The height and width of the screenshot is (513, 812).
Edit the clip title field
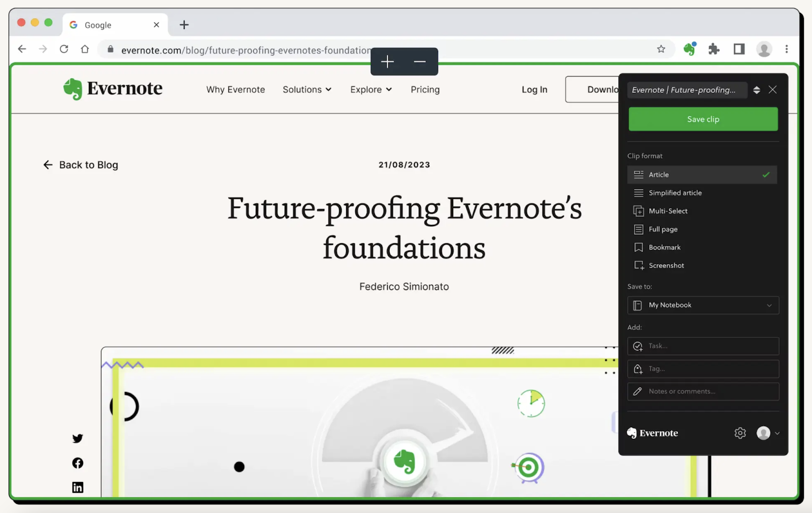click(x=687, y=90)
